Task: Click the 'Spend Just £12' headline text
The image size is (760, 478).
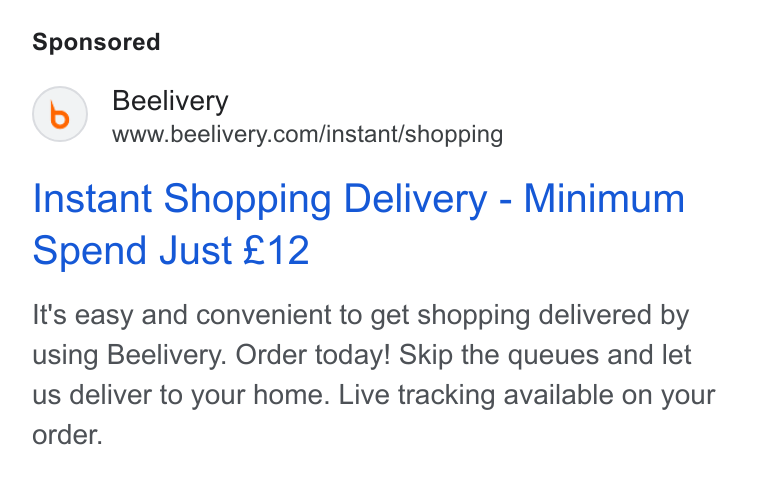Action: point(171,250)
